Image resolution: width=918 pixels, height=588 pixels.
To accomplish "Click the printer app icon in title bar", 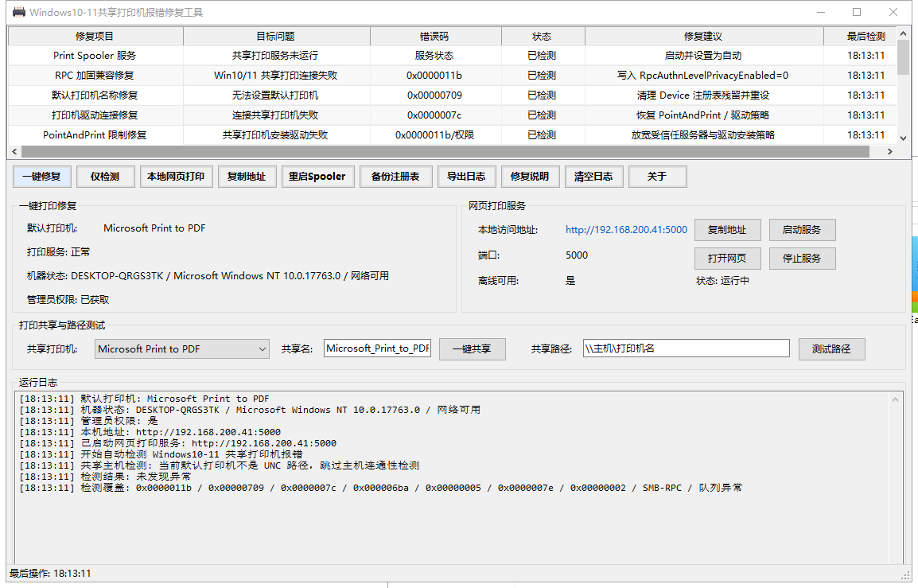I will pos(19,12).
